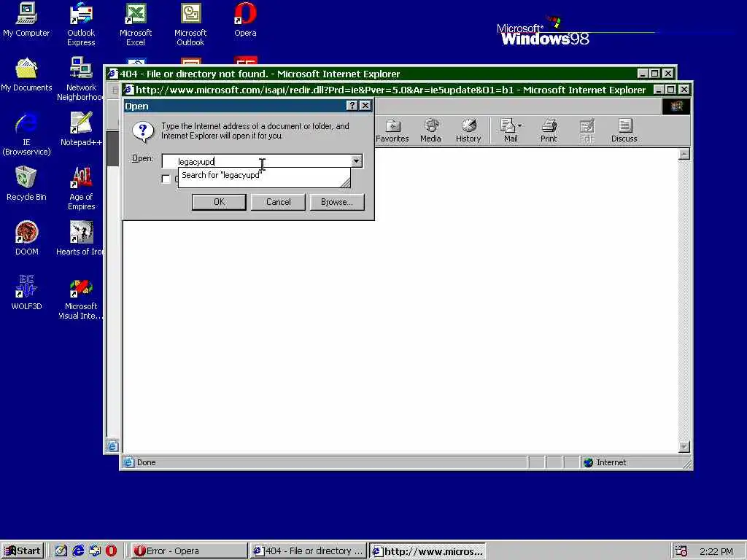Expand the Open address dropdown list
This screenshot has width=747, height=560.
(356, 161)
